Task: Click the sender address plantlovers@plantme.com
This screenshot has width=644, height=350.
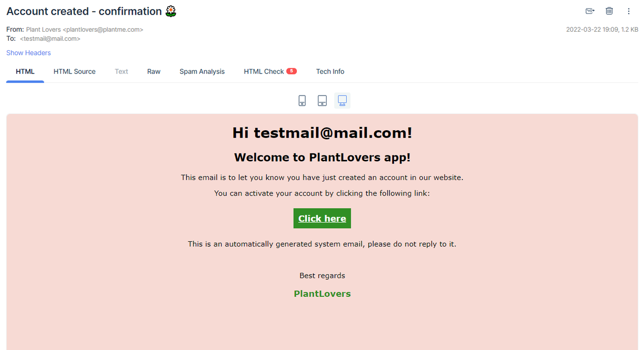Action: (103, 30)
